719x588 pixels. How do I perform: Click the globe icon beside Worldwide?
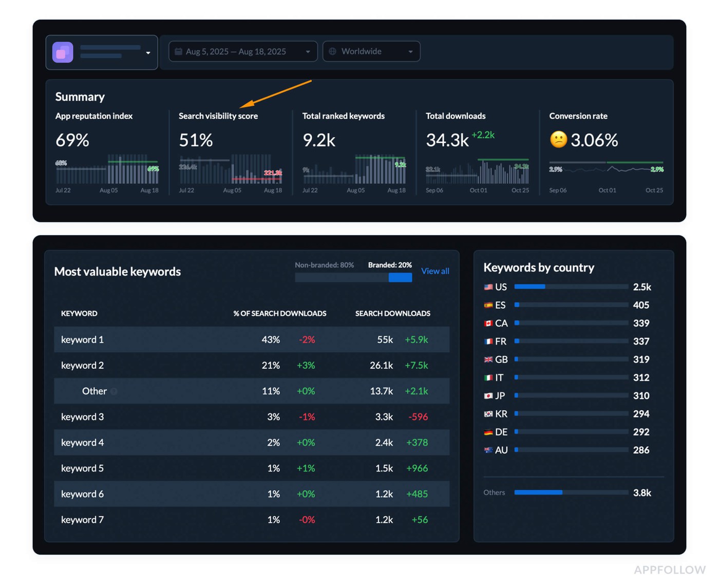pos(332,51)
